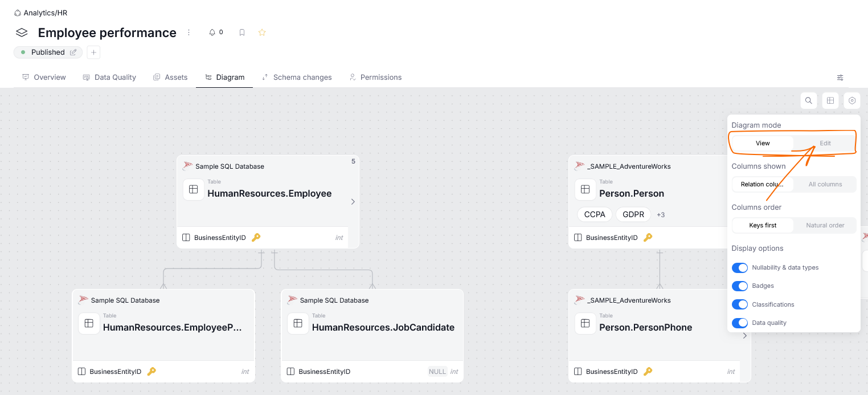Go to the Assets tab
Screen dimensions: 868x395
point(170,78)
